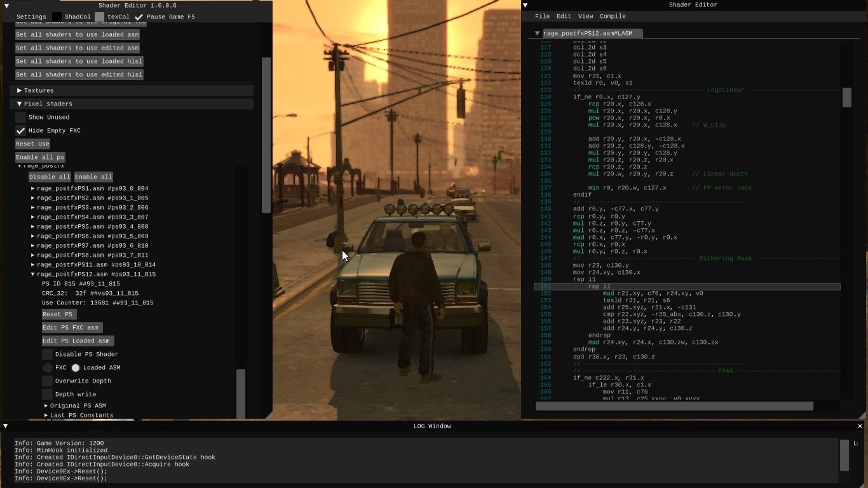Collapse the Shader Editor 1.0.0.6 window triangle

[x=6, y=5]
